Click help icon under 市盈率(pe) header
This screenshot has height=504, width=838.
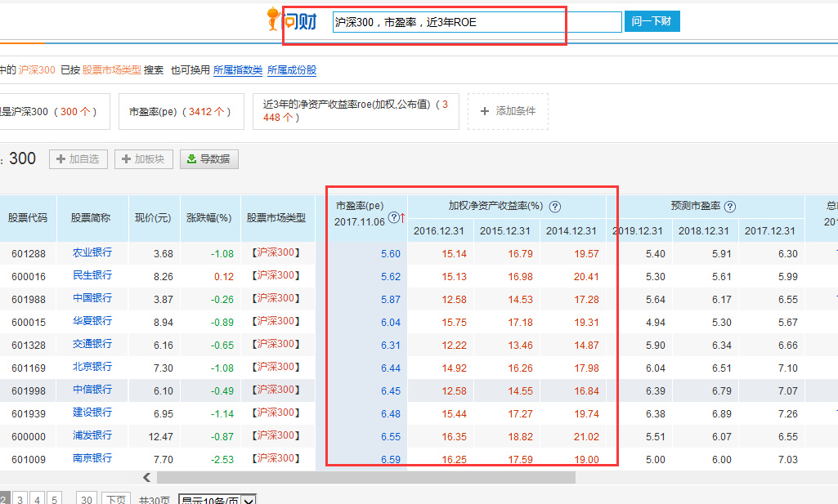[x=392, y=218]
